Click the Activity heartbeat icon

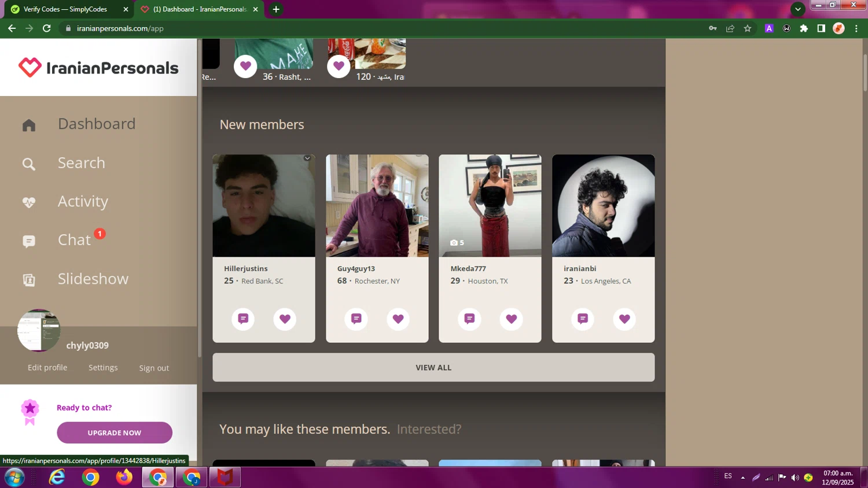[29, 202]
